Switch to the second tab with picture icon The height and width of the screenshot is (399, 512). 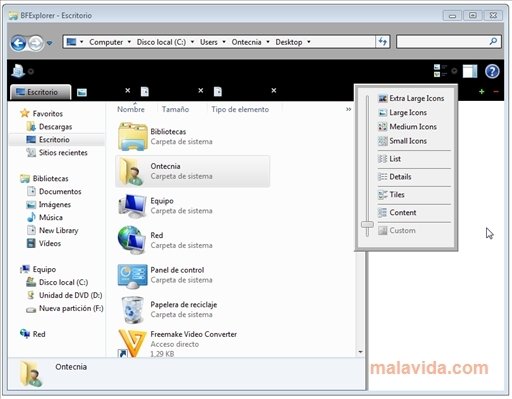[82, 92]
